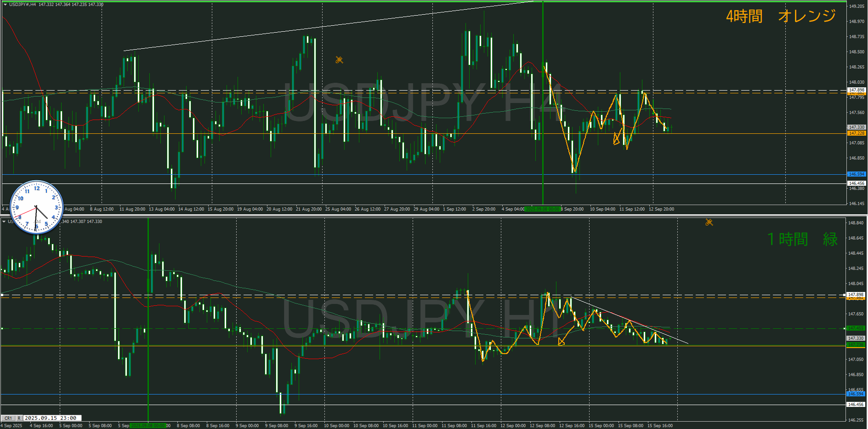Viewport: 868px width, 429px height.
Task: Click the white 146.456 price tag in H4 chart
Action: coord(857,183)
